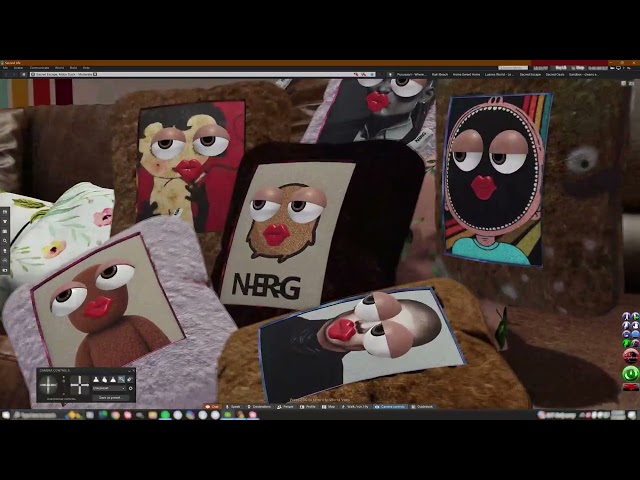
Task: Open the Profile toolbar button
Action: coord(308,407)
